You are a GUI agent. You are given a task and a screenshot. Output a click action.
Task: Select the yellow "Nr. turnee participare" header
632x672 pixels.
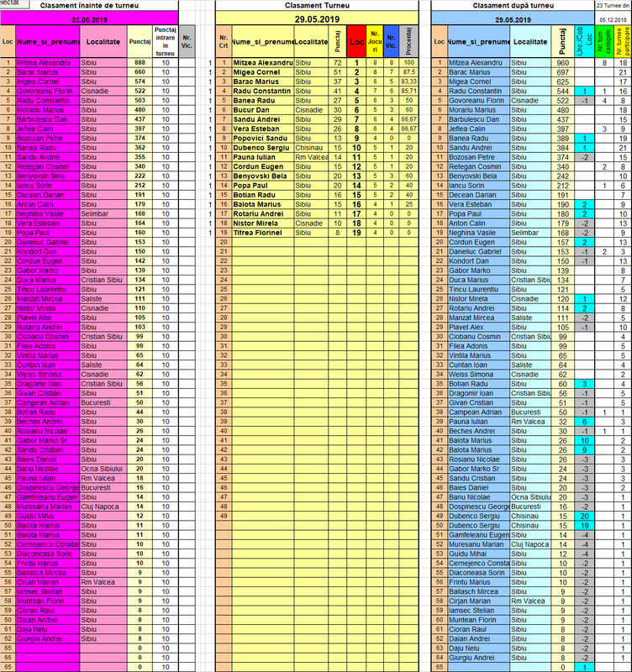click(x=623, y=41)
